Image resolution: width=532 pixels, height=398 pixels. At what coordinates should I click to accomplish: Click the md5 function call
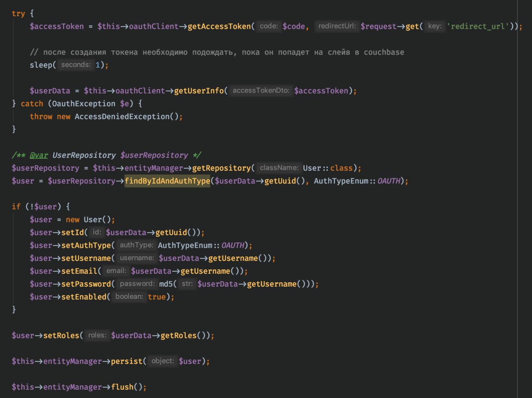[x=166, y=284]
